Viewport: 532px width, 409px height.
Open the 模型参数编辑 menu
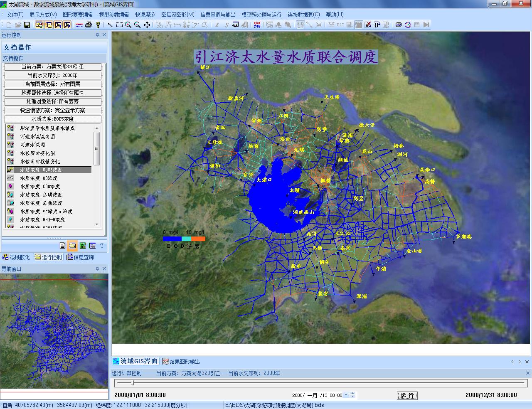(114, 15)
